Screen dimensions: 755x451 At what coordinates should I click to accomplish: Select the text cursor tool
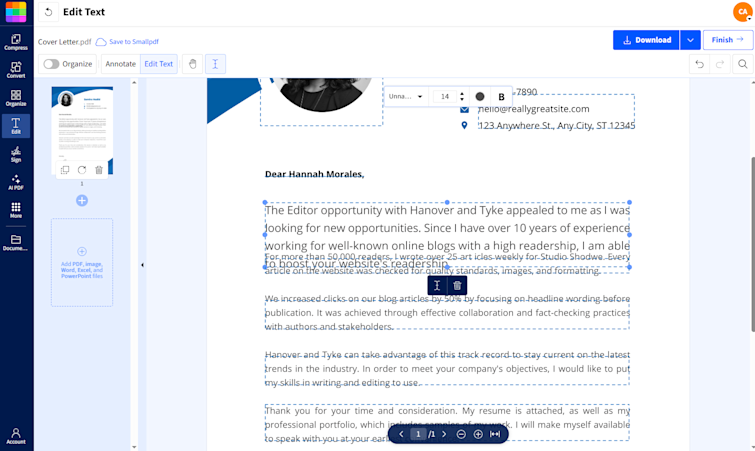click(215, 64)
